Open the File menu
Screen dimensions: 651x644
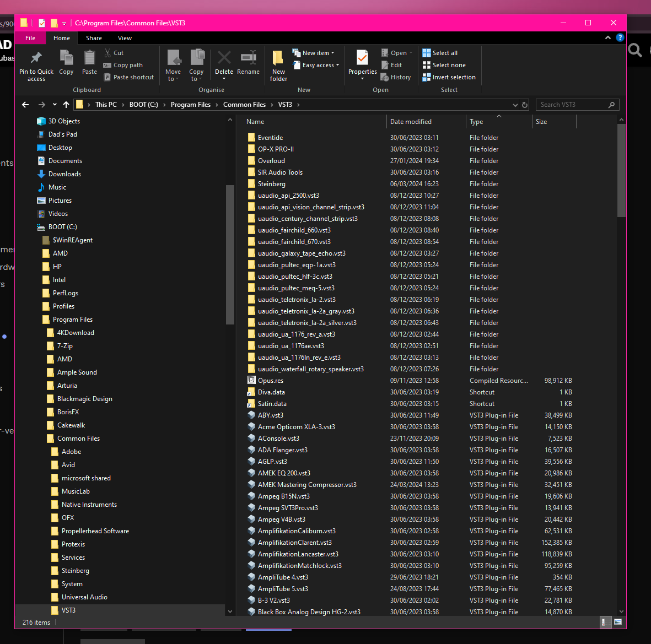pyautogui.click(x=30, y=38)
